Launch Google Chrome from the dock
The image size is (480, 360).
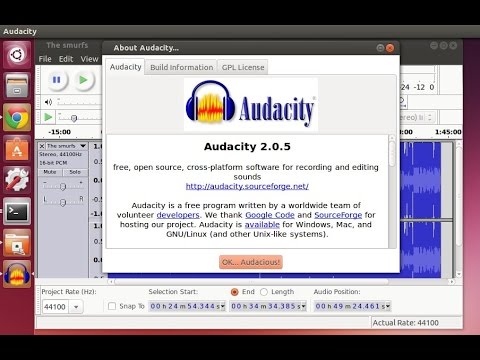(17, 117)
